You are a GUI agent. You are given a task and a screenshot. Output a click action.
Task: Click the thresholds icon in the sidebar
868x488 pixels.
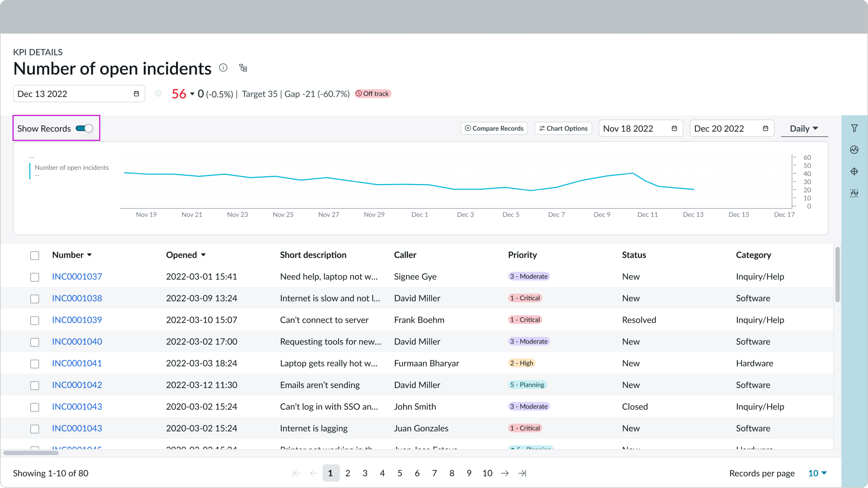click(854, 193)
